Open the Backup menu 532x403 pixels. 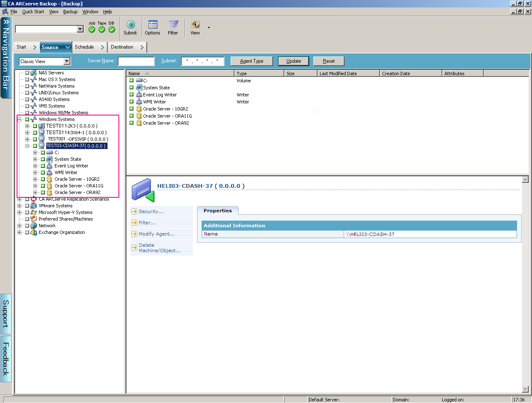tap(70, 12)
